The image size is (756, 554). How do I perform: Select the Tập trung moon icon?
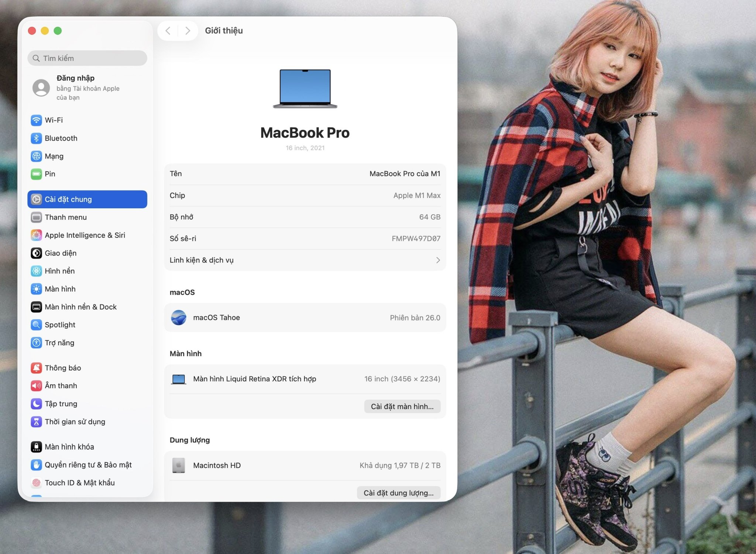pyautogui.click(x=36, y=404)
